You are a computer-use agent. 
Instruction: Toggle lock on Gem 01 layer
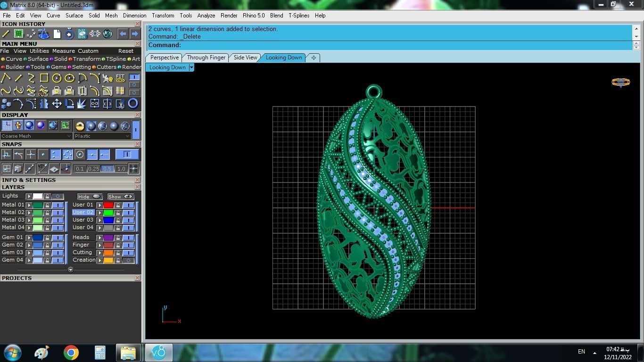47,238
